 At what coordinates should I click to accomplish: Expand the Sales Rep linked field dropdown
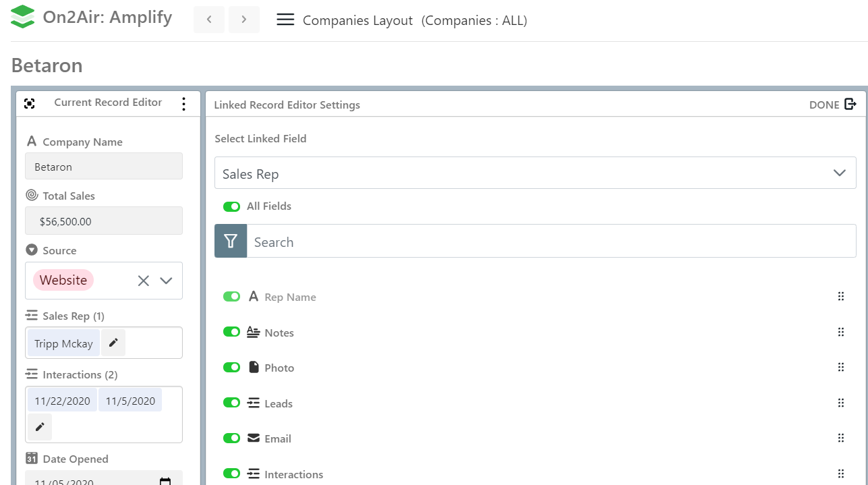[839, 173]
